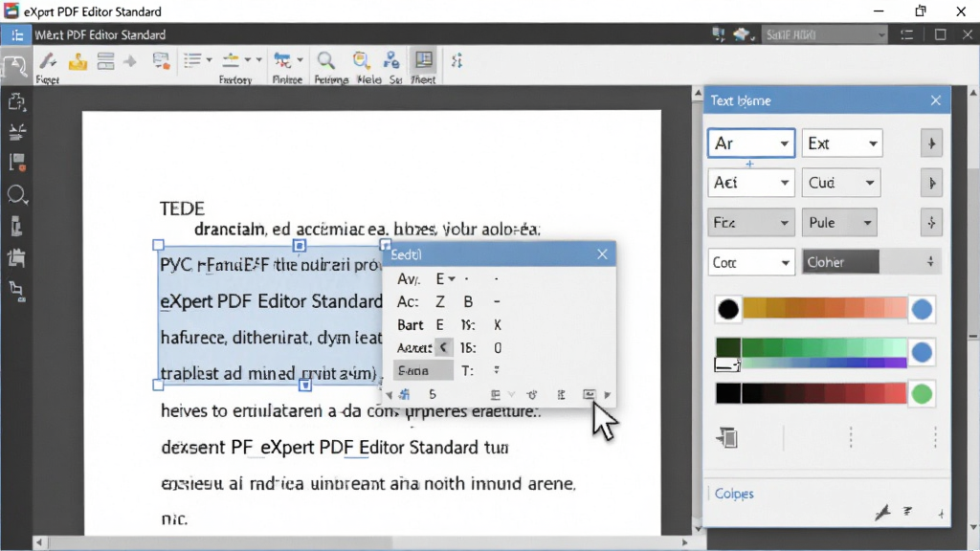Click the Z button in Ac row
Screen dimensions: 980x551
[x=440, y=301]
